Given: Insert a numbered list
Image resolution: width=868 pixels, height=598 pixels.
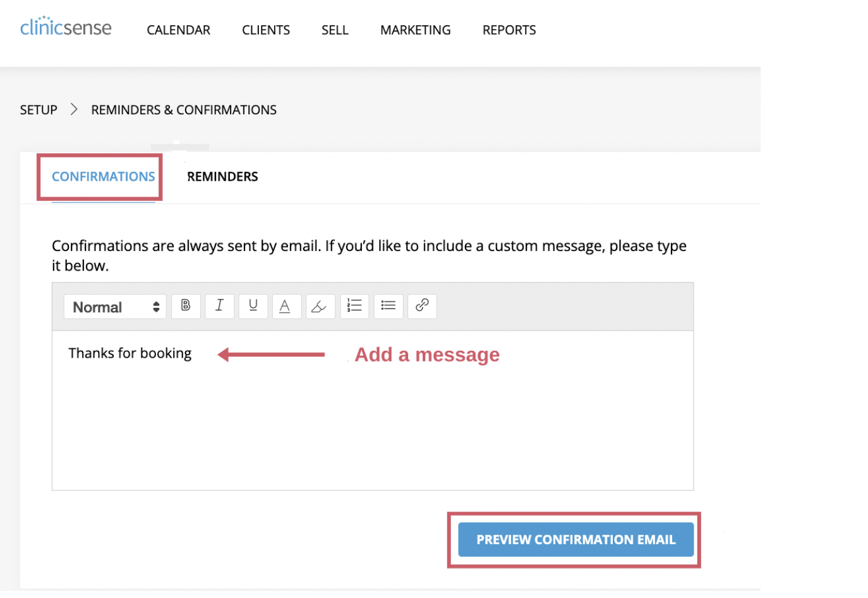Looking at the screenshot, I should tap(354, 307).
